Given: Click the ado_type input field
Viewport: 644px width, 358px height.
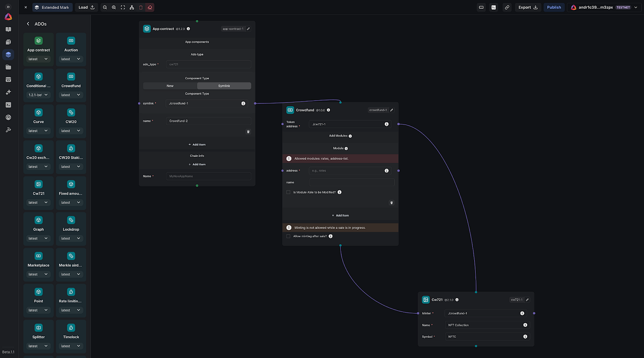Looking at the screenshot, I should tap(208, 64).
